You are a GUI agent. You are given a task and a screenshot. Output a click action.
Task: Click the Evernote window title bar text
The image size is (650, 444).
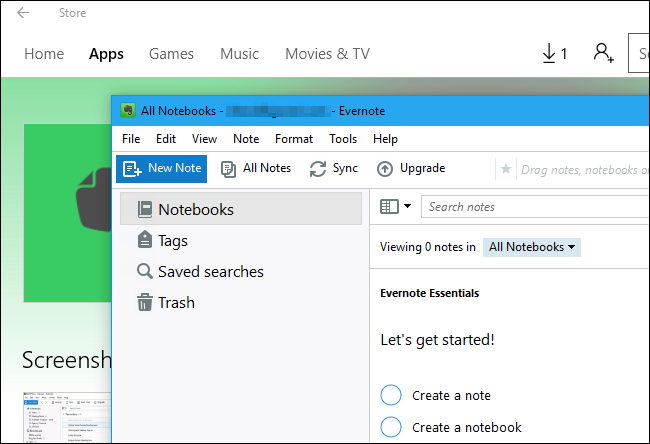tap(263, 111)
